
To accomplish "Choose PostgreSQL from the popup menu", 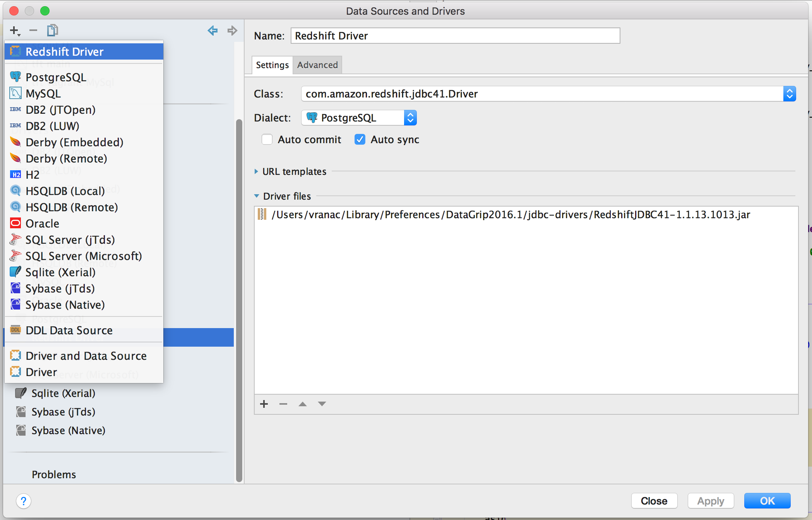I will point(84,77).
